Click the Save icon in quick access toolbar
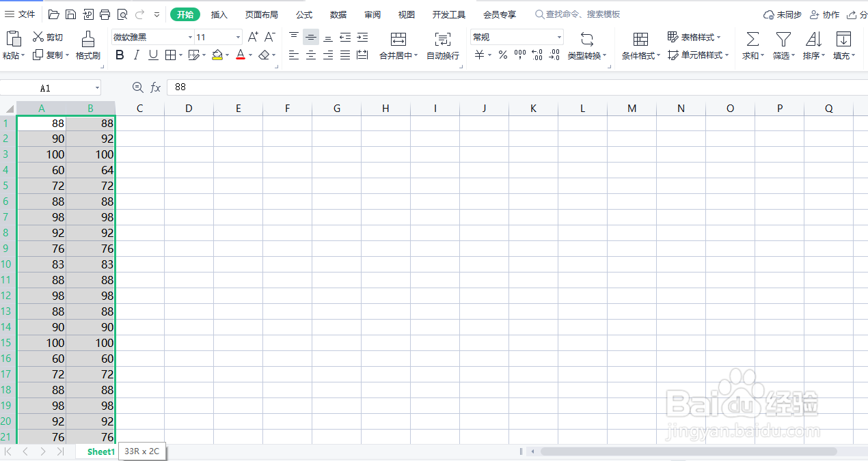The width and height of the screenshot is (868, 461). point(70,14)
